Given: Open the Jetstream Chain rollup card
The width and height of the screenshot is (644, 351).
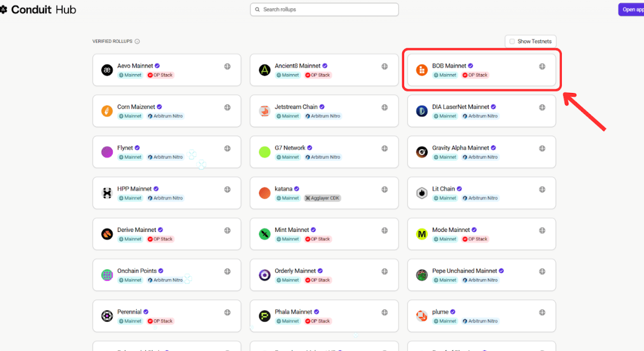Looking at the screenshot, I should pos(324,111).
